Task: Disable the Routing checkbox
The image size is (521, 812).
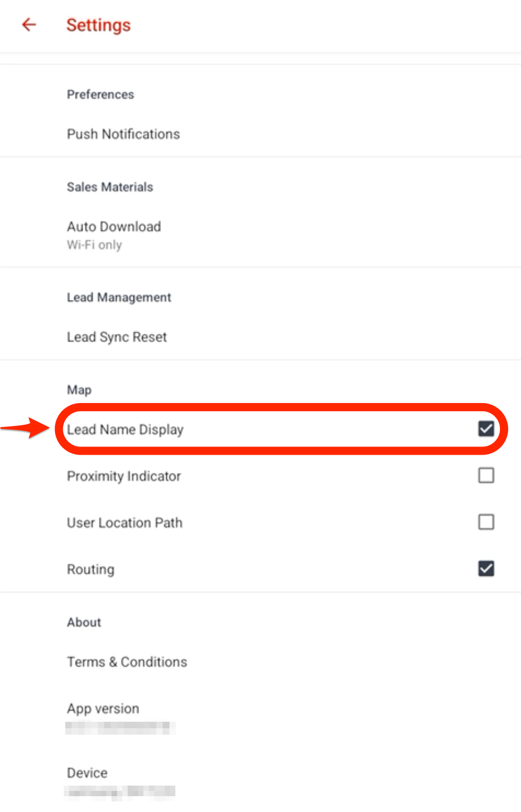Action: [486, 568]
